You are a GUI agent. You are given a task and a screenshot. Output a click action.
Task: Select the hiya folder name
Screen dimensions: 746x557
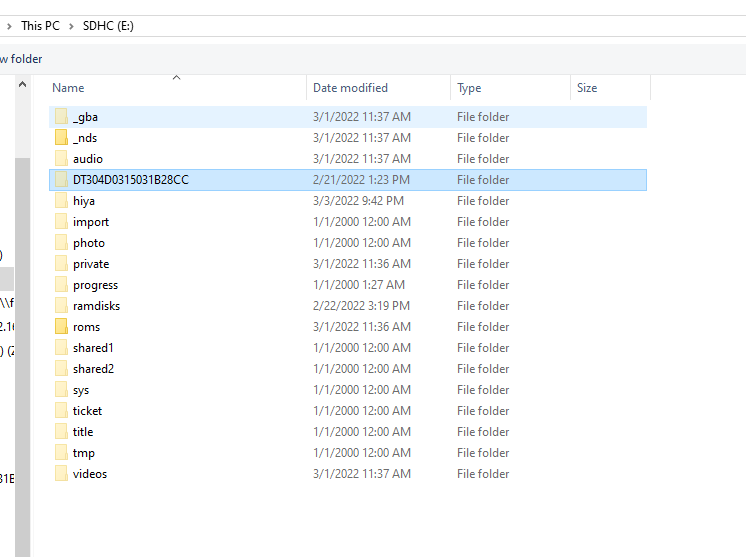84,201
